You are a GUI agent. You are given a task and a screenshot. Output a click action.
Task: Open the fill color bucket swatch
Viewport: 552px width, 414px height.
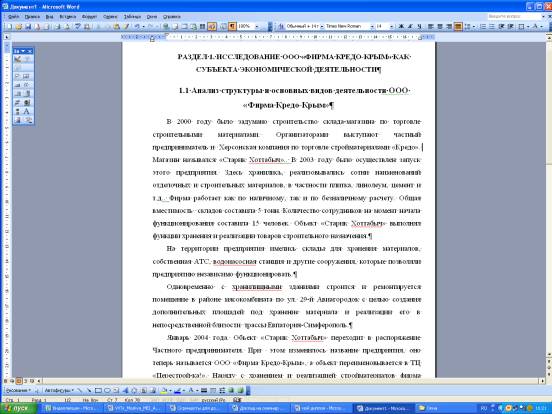(x=163, y=390)
